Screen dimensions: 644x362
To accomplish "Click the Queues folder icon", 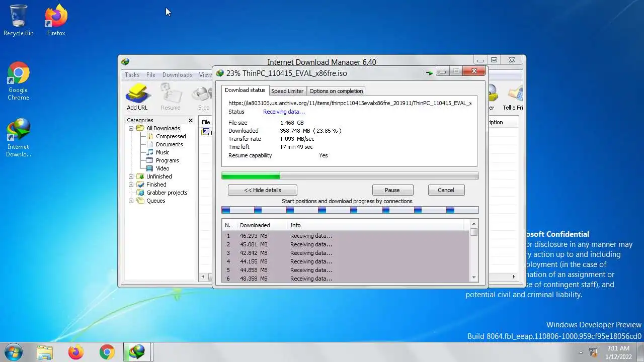I will [140, 201].
